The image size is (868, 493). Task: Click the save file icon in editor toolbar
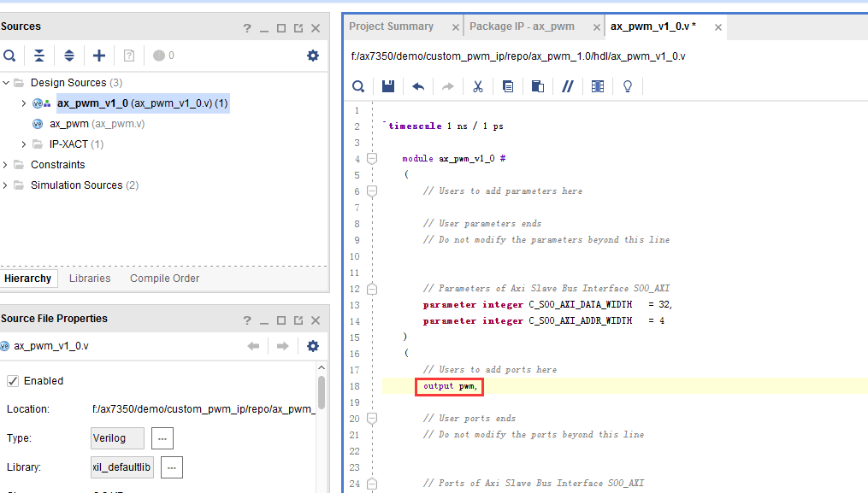tap(388, 86)
